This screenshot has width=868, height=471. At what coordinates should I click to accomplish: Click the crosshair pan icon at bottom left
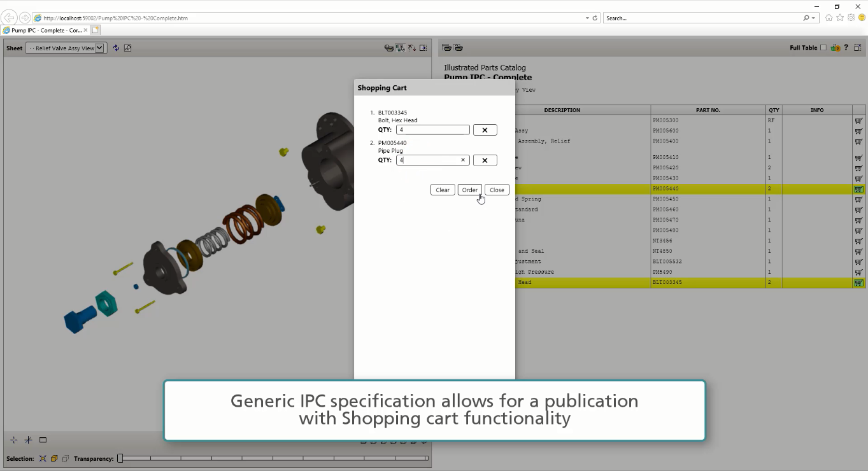[x=14, y=440]
